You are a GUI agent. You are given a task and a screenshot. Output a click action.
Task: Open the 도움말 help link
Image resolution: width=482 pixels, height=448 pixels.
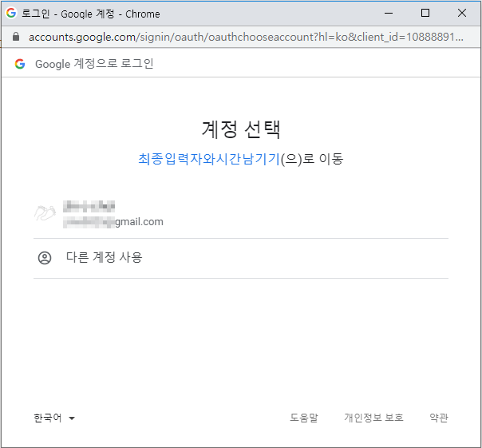[304, 418]
